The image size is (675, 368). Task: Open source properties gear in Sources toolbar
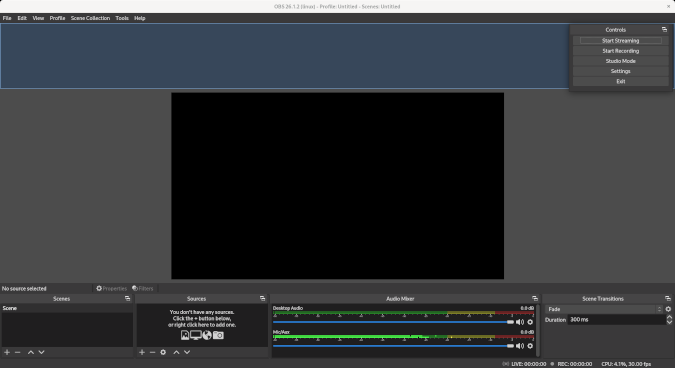163,352
